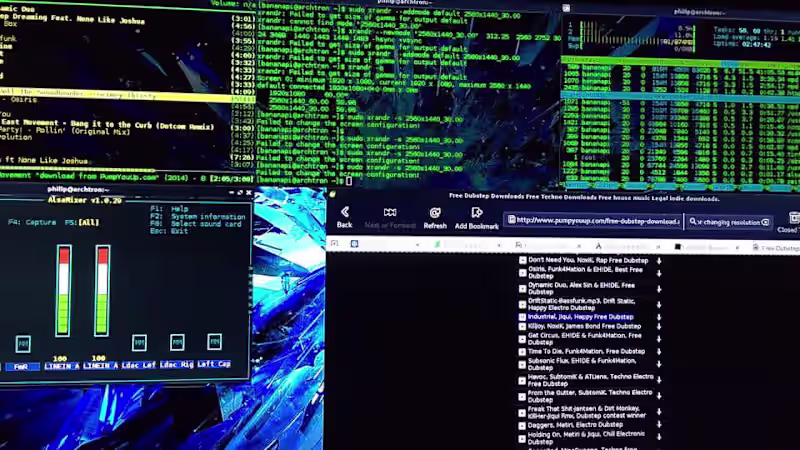Image resolution: width=800 pixels, height=450 pixels.
Task: Select the Ldac Rig channel label
Action: (x=177, y=365)
